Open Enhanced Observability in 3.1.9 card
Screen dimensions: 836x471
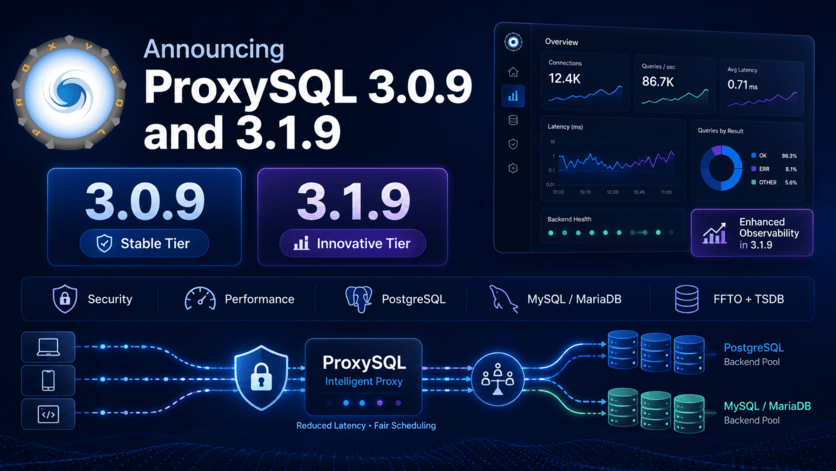pos(752,233)
